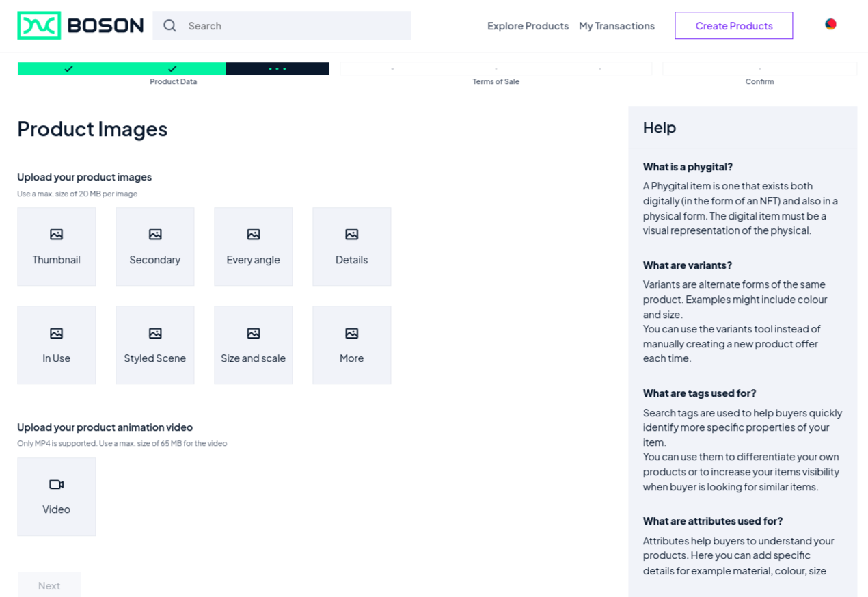The width and height of the screenshot is (868, 597).
Task: Select the Confirm progress step
Action: tap(759, 69)
